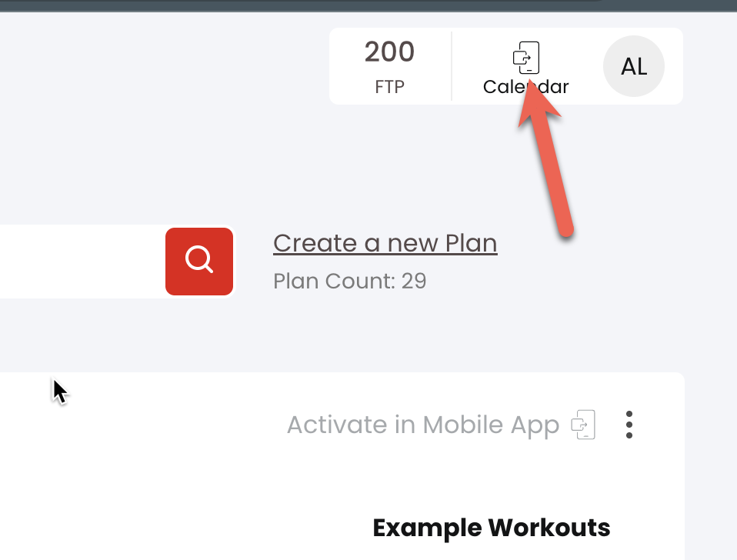Open the AL profile avatar
737x560 pixels.
pyautogui.click(x=634, y=66)
